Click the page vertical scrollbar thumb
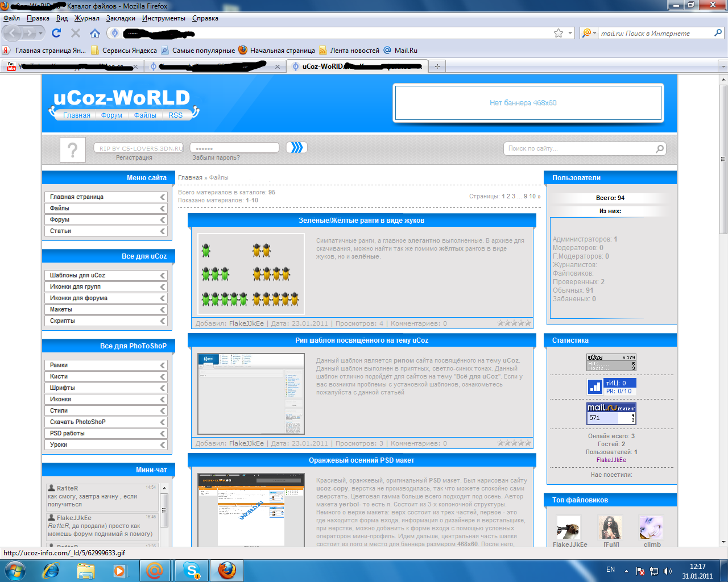This screenshot has height=582, width=728. (x=723, y=159)
